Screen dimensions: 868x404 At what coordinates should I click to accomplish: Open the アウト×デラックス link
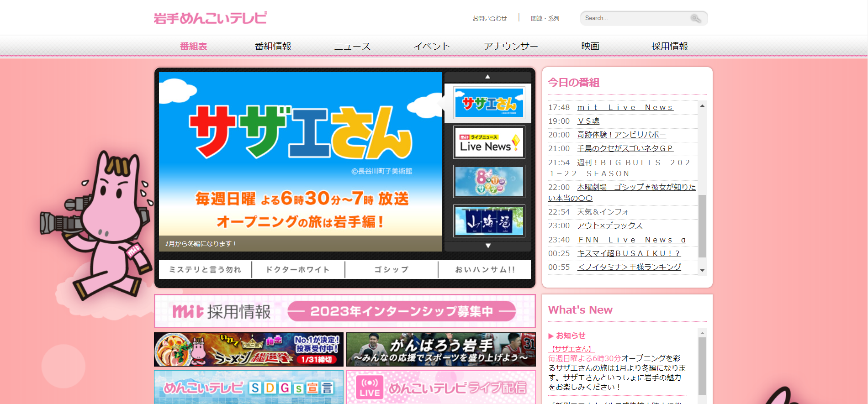click(610, 226)
